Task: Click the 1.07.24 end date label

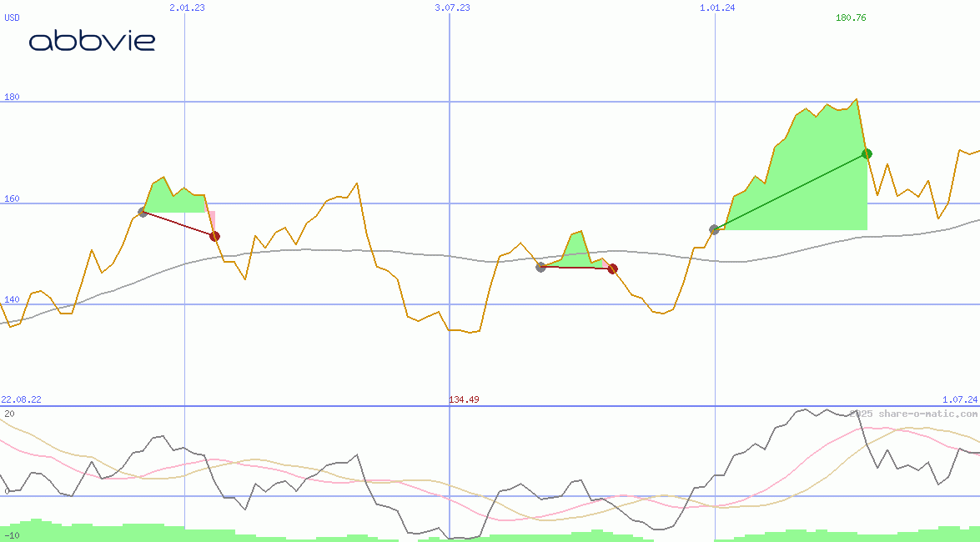Action: click(960, 399)
